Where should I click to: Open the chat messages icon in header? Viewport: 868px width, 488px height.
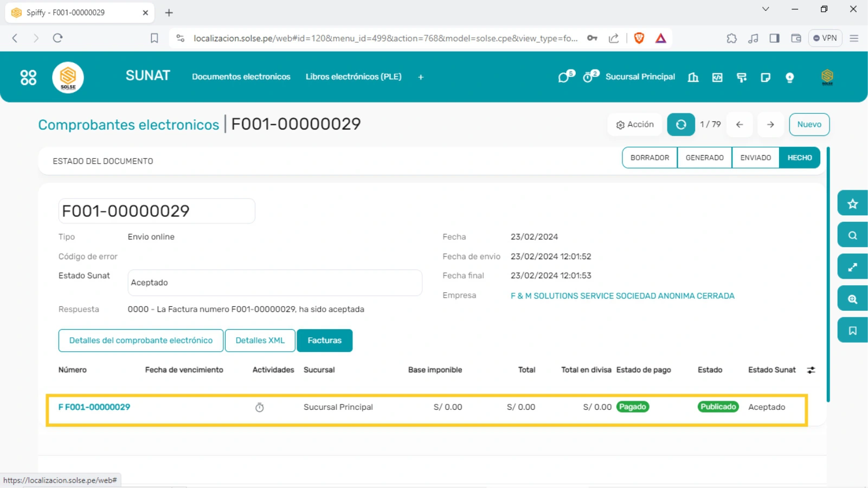[564, 77]
